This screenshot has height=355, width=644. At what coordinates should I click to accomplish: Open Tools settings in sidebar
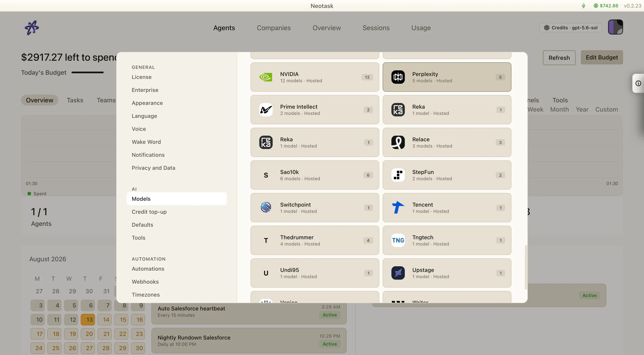(177, 238)
